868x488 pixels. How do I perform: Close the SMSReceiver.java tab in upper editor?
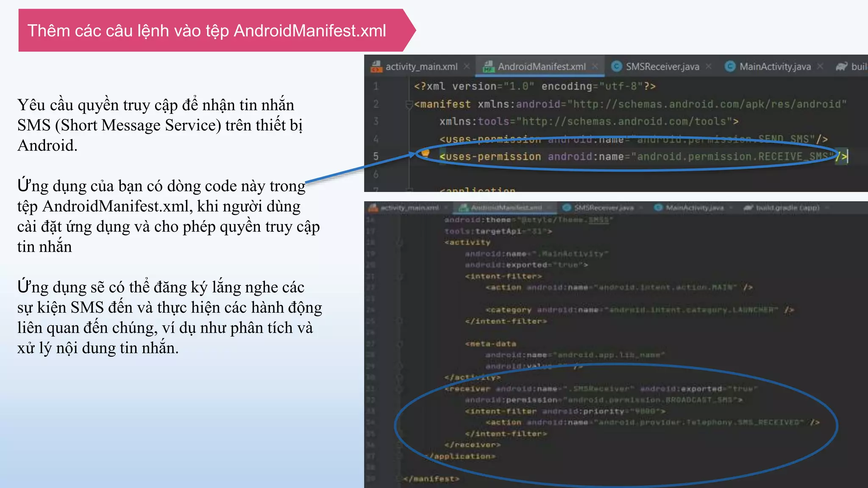click(x=709, y=67)
